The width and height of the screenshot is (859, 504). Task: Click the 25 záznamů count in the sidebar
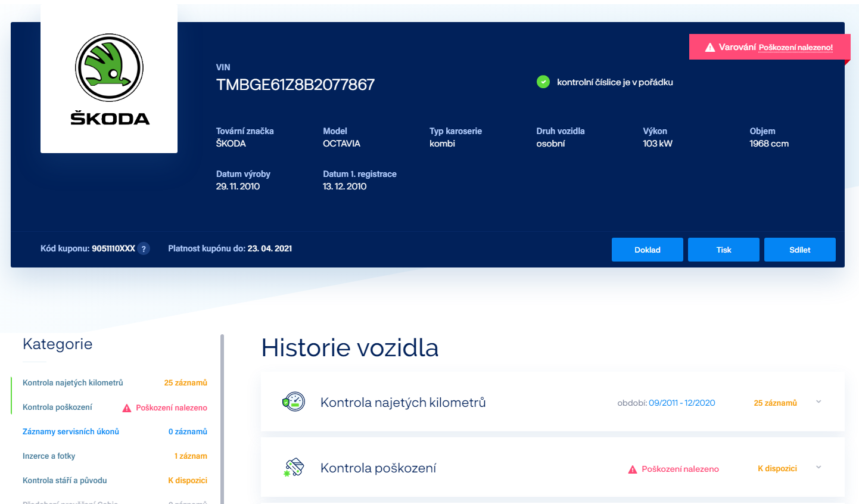tap(186, 382)
